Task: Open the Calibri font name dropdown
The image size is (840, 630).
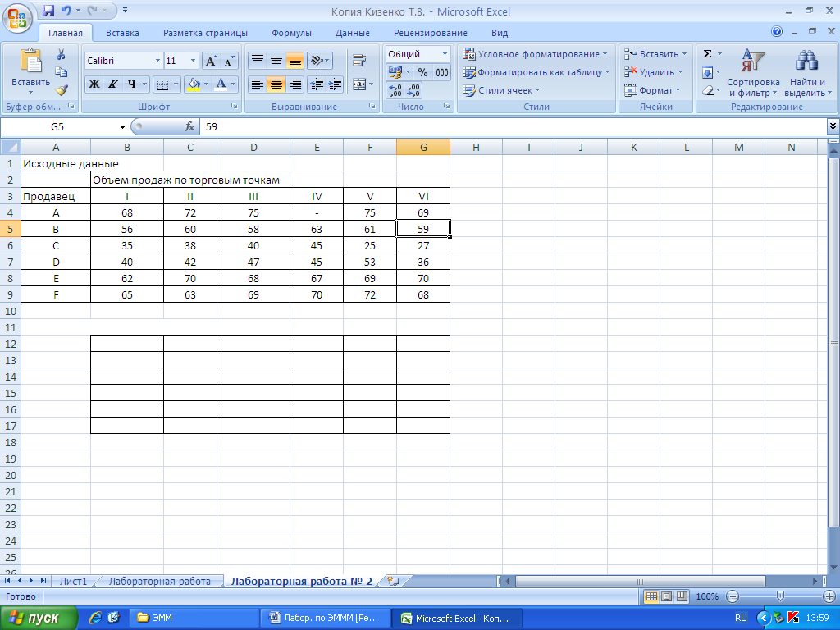Action: pyautogui.click(x=157, y=61)
